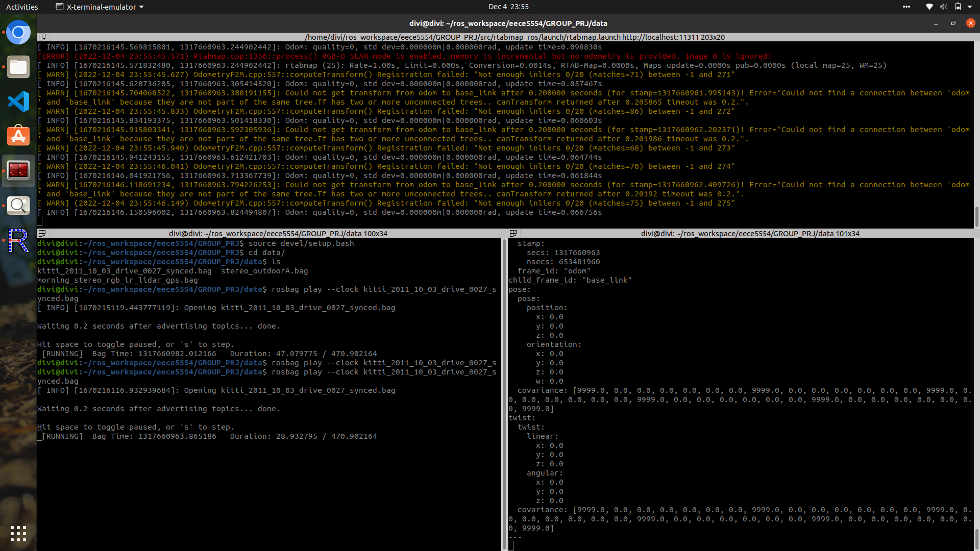
Task: Select the Terminator terminal dock icon
Action: point(18,170)
